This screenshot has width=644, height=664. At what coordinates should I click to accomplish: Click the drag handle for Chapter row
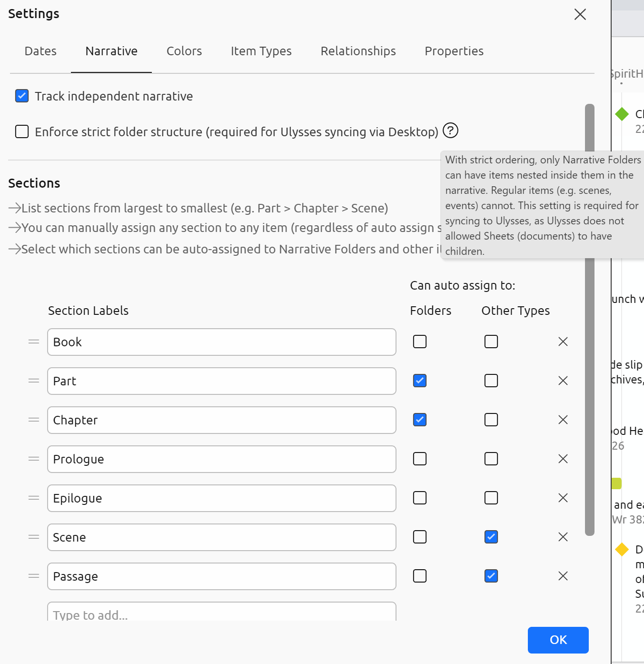pos(34,420)
